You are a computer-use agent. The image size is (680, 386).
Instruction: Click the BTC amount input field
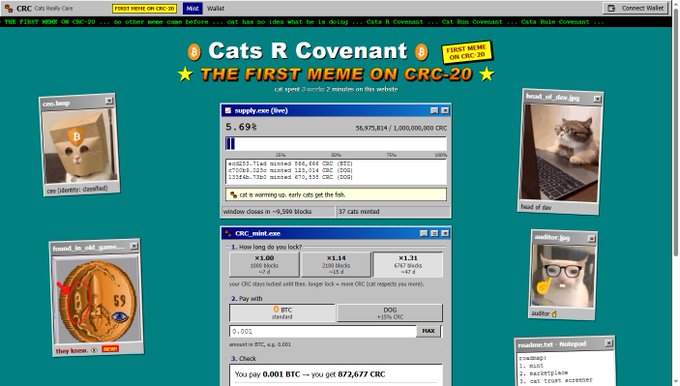[323, 331]
